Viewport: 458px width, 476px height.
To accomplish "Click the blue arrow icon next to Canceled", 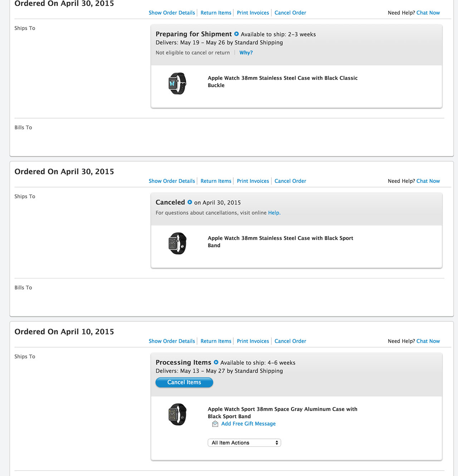I will point(190,202).
